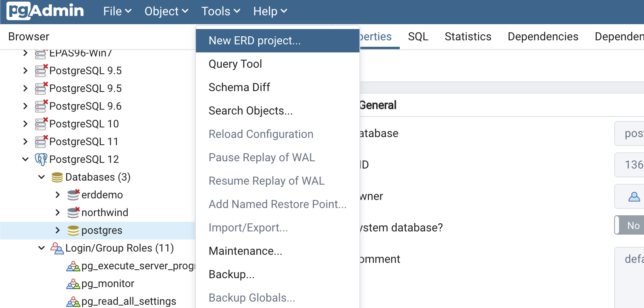Click the pgAdmin logo
This screenshot has width=644, height=308.
tap(45, 11)
